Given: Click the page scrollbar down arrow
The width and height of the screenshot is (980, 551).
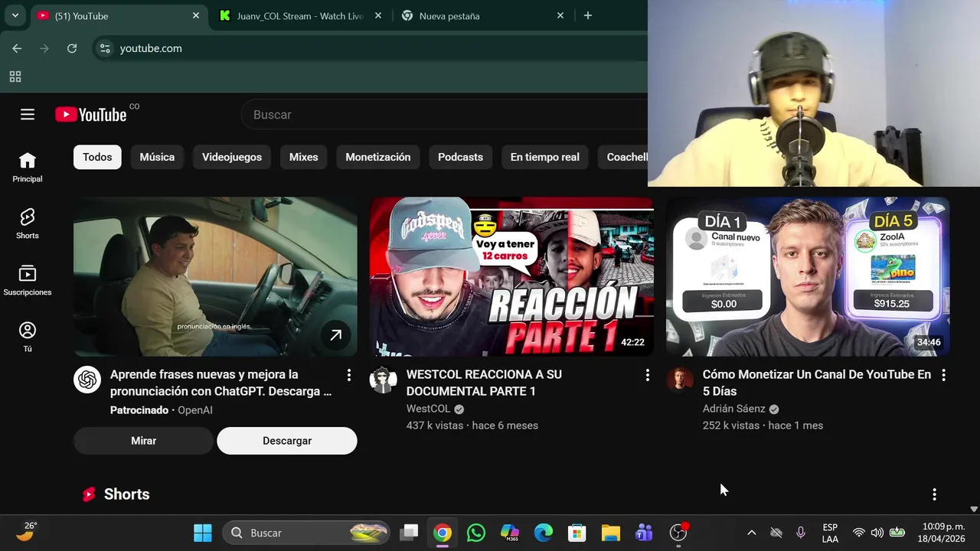Looking at the screenshot, I should 974,508.
